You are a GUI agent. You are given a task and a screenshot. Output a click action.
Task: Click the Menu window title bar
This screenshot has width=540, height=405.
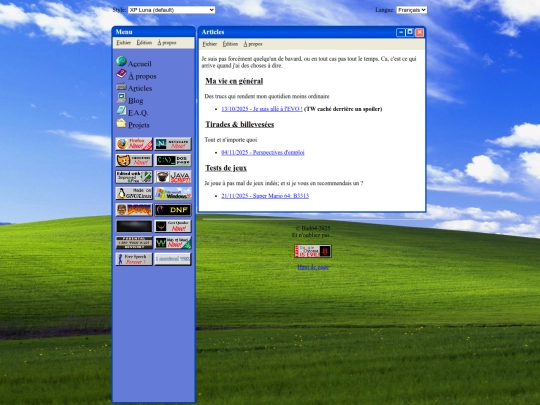point(154,32)
